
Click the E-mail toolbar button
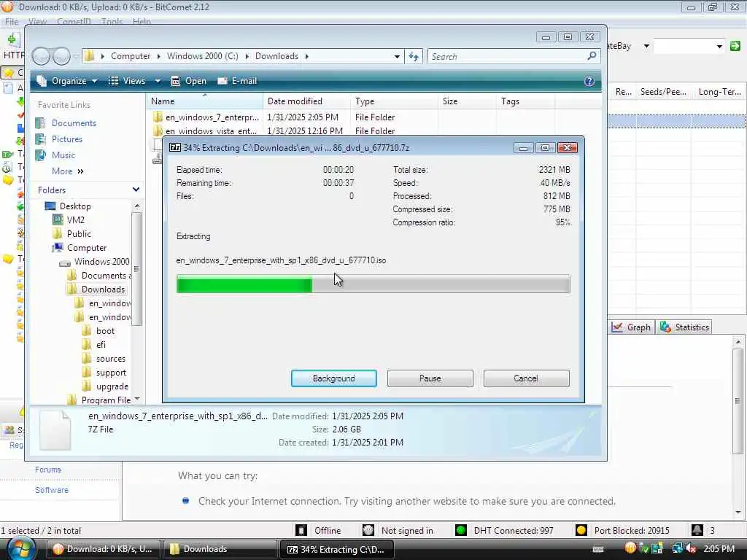point(237,81)
